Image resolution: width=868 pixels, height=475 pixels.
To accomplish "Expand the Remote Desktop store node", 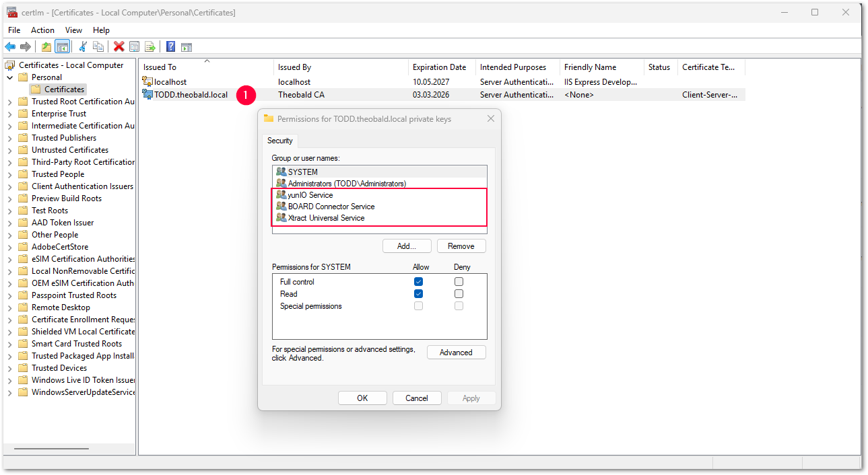I will [9, 307].
